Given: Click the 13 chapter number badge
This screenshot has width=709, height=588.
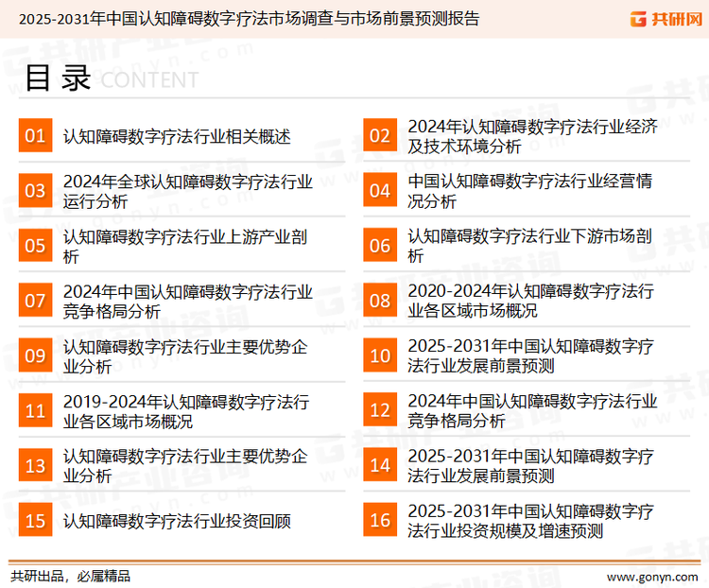Looking at the screenshot, I should point(35,466).
